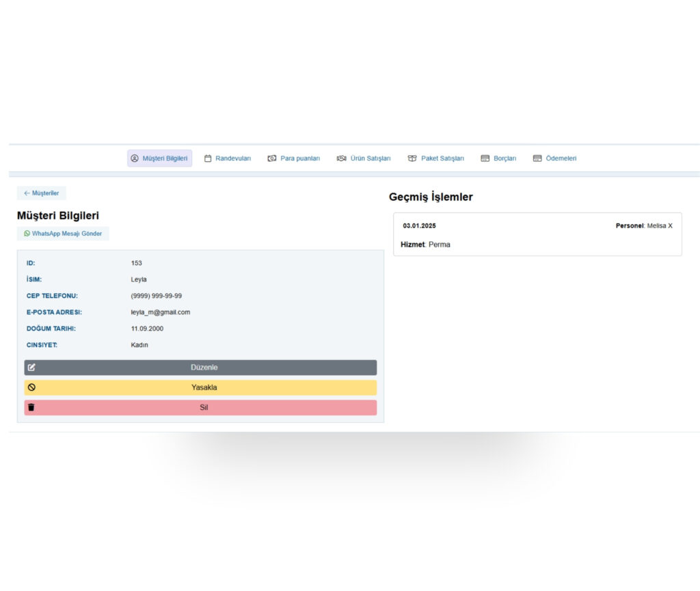The width and height of the screenshot is (700, 591).
Task: Click the money icon beside Para puanları
Action: 272,159
